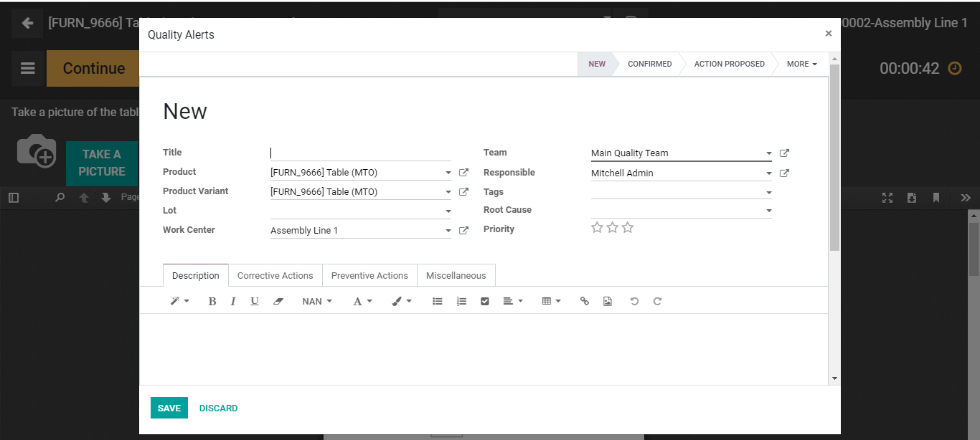The width and height of the screenshot is (980, 440).
Task: Open the PDF viewer tools menu arrows
Action: click(x=965, y=198)
